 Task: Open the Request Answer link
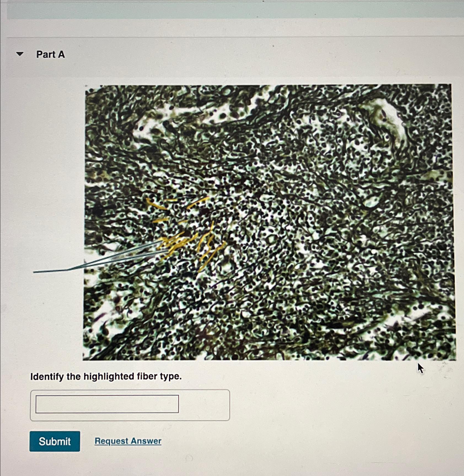pyautogui.click(x=128, y=441)
